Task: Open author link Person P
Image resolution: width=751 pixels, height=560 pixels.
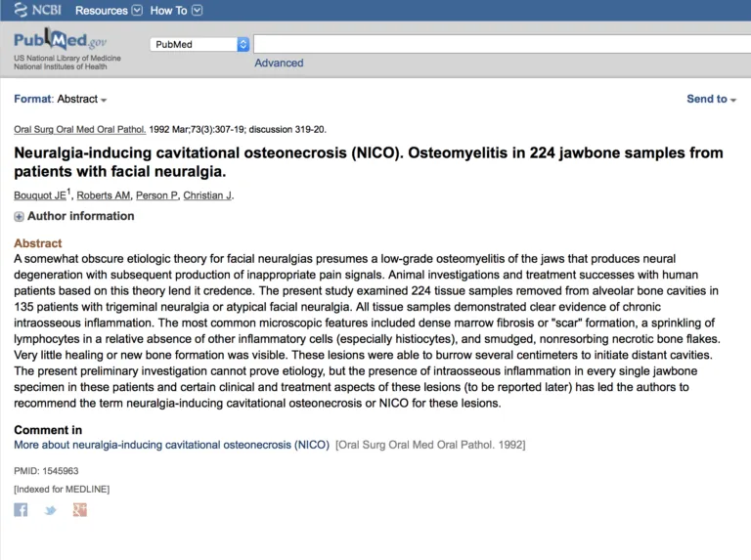Action: [157, 195]
